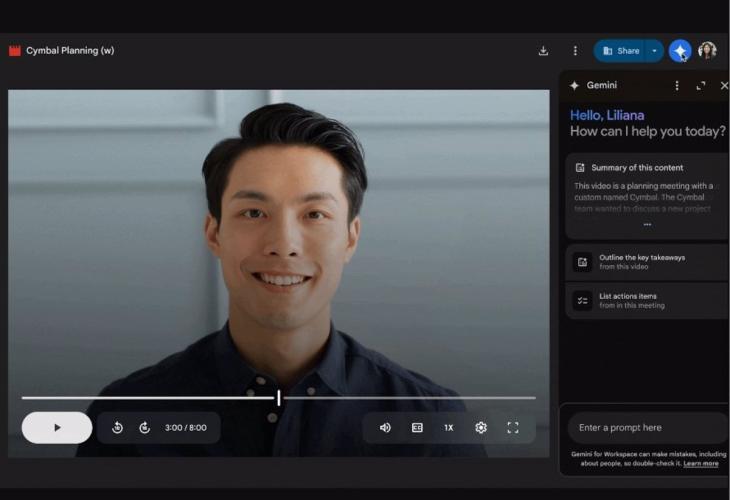
Task: Open the user profile avatar
Action: pos(707,51)
